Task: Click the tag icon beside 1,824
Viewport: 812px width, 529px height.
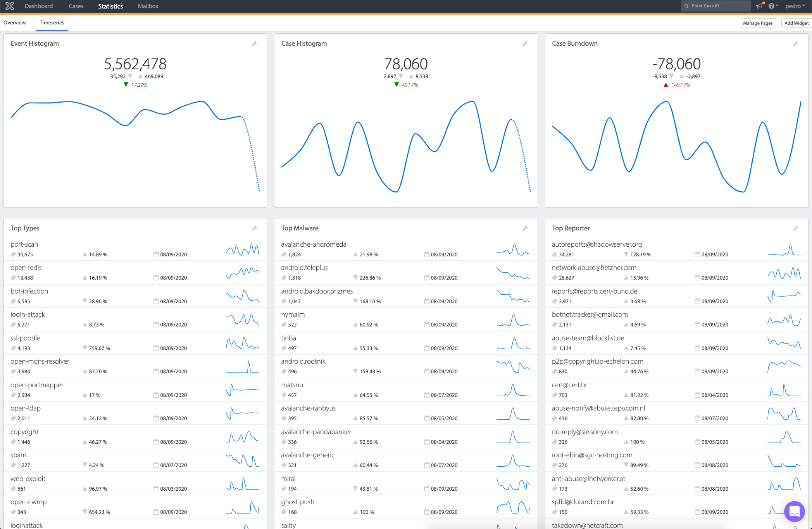Action: point(284,254)
